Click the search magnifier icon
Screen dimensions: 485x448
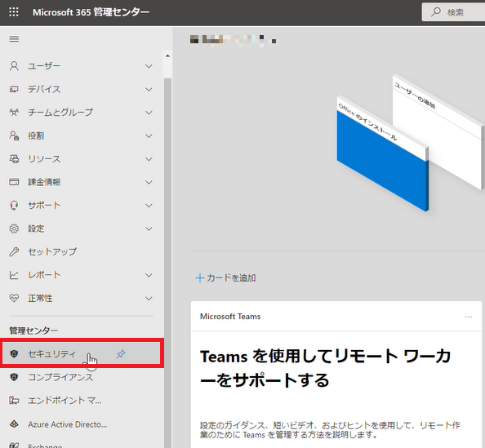pos(436,12)
